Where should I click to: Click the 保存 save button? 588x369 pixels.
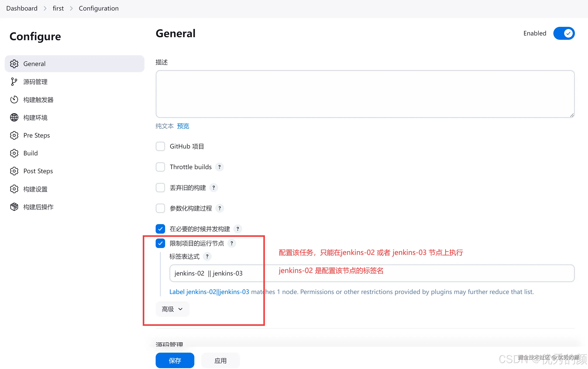click(175, 360)
